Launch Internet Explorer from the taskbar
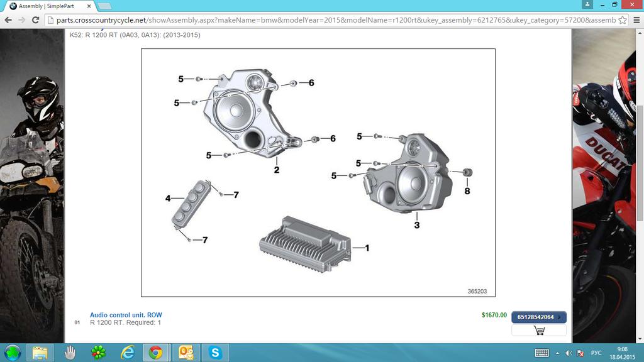Viewport: 644px width, 362px height. [x=128, y=353]
